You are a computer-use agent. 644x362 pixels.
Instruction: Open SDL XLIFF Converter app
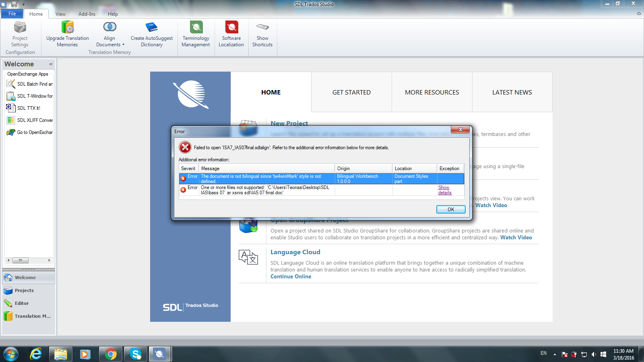click(30, 120)
